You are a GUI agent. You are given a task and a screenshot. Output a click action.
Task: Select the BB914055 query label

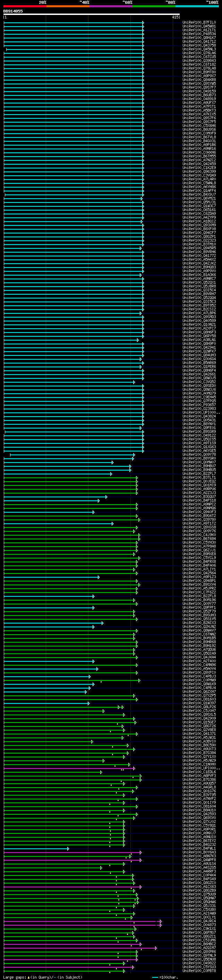pyautogui.click(x=13, y=11)
